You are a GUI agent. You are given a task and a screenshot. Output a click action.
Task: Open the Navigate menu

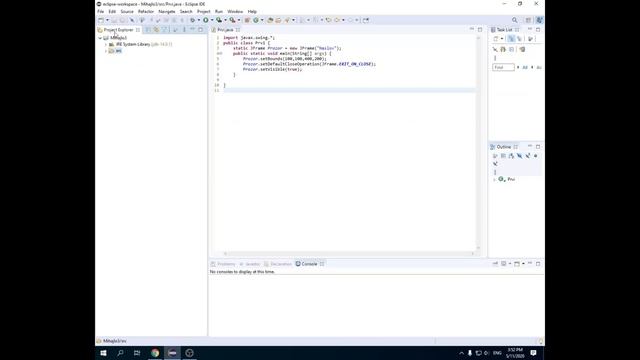pyautogui.click(x=167, y=11)
